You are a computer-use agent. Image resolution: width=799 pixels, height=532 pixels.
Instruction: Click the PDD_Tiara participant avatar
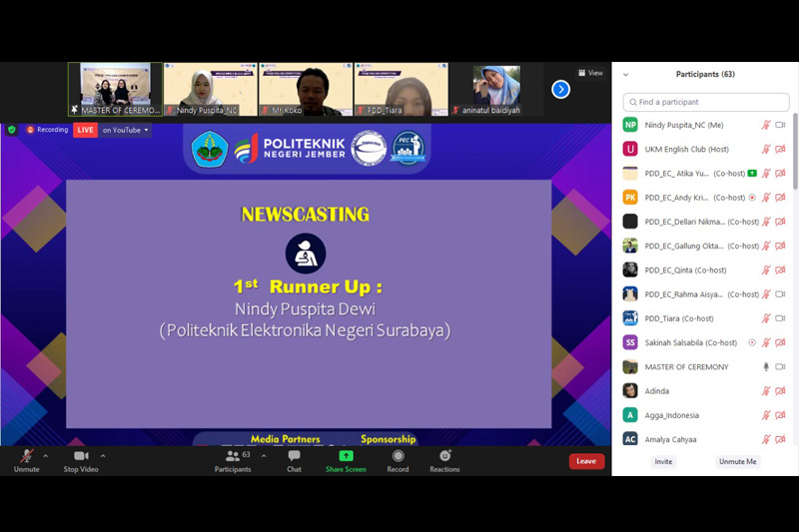click(x=630, y=318)
